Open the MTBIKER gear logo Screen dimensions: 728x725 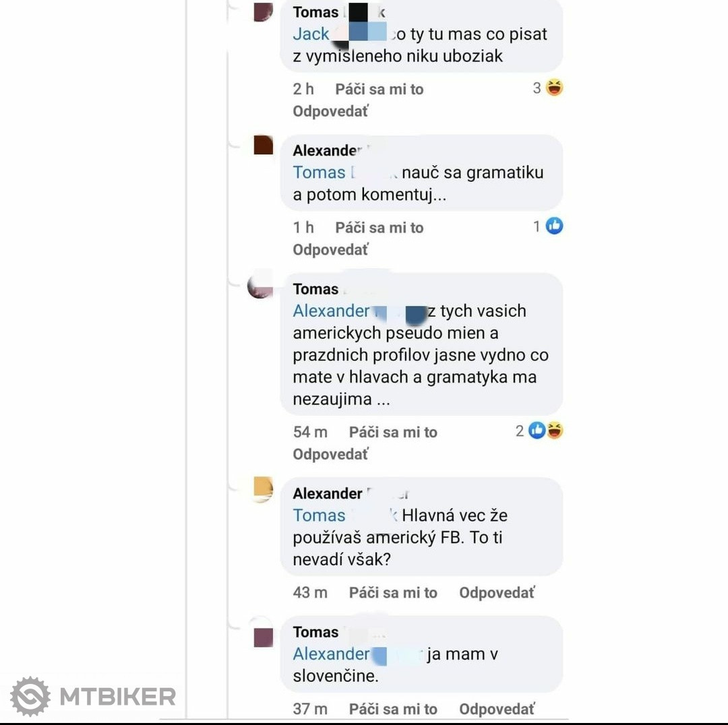click(30, 697)
